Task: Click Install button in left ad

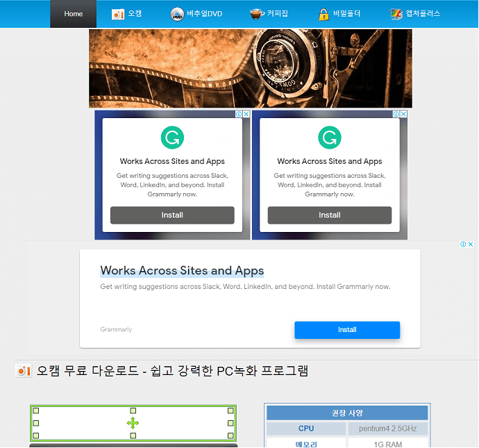Action: click(172, 215)
